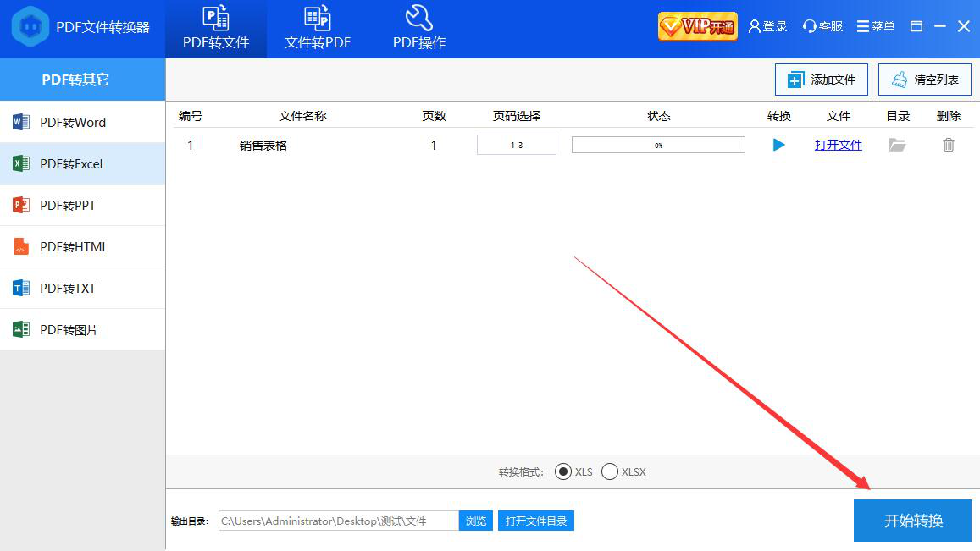This screenshot has width=980, height=551.
Task: Click the VIP开通 badge
Action: pyautogui.click(x=697, y=26)
